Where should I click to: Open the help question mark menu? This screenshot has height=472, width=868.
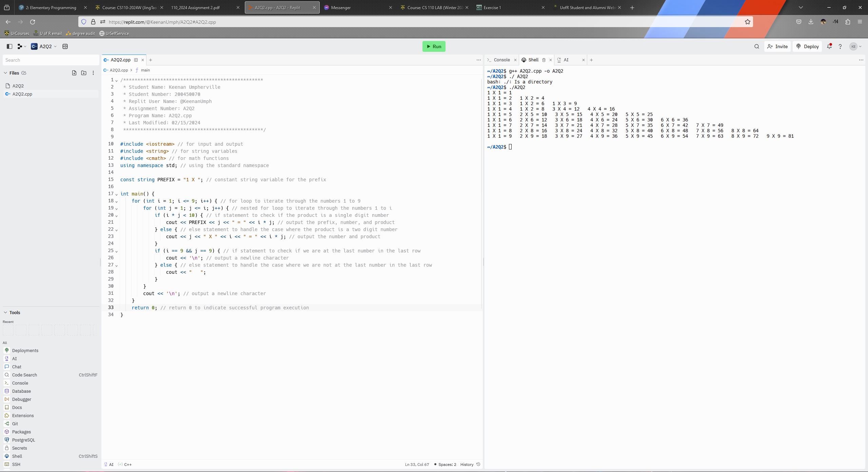tap(840, 46)
